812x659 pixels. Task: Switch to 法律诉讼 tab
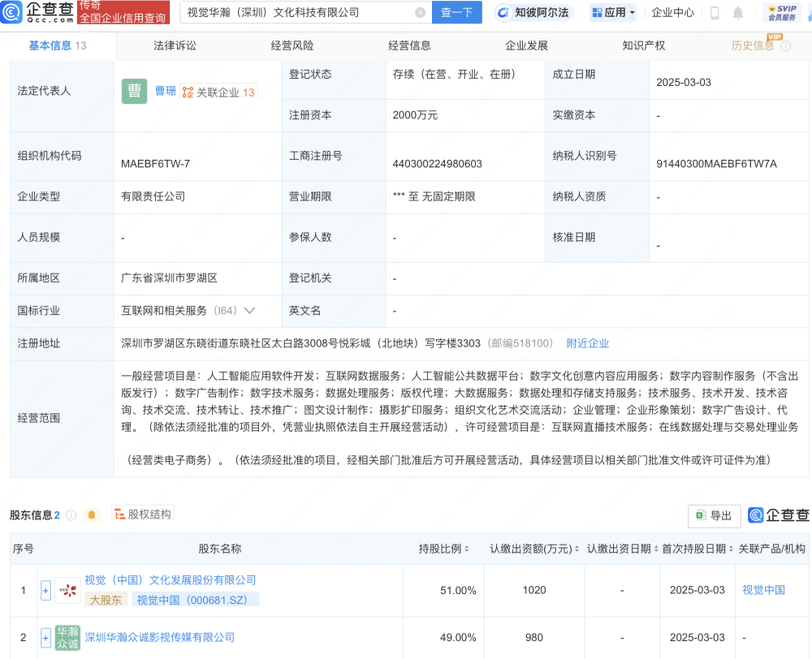click(x=175, y=45)
